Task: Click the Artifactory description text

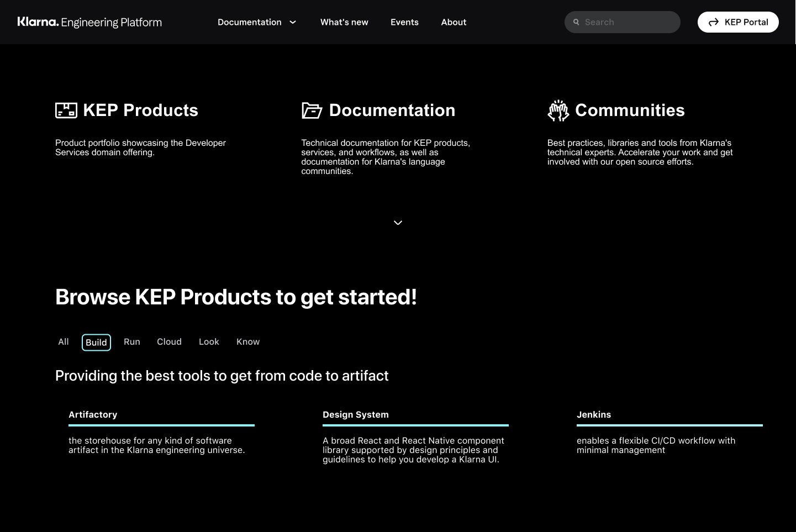Action: click(x=156, y=445)
